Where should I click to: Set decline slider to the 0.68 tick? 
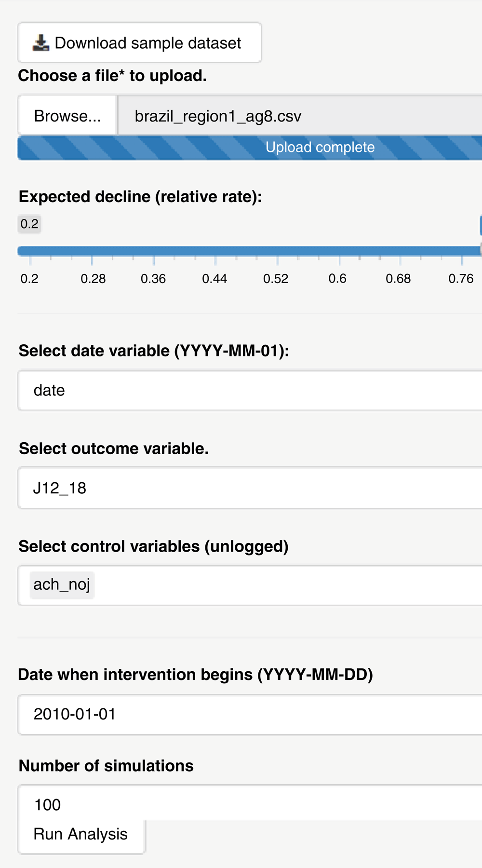click(400, 251)
